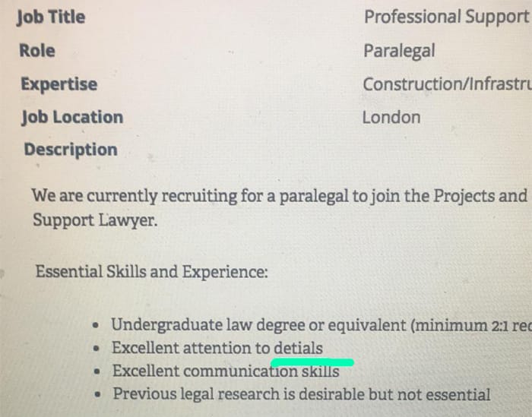The width and height of the screenshot is (532, 417).
Task: Click the misspelled word 'detials'
Action: tap(298, 348)
